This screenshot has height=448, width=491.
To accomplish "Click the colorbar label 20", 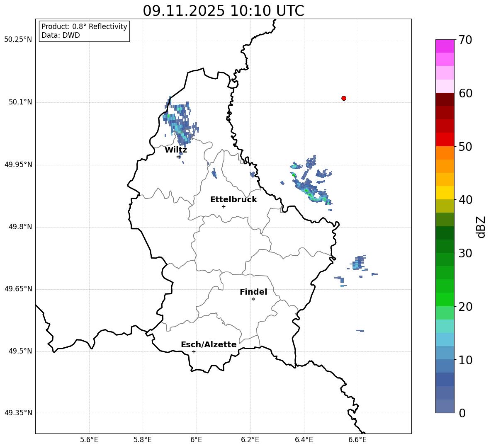I will click(x=465, y=307).
